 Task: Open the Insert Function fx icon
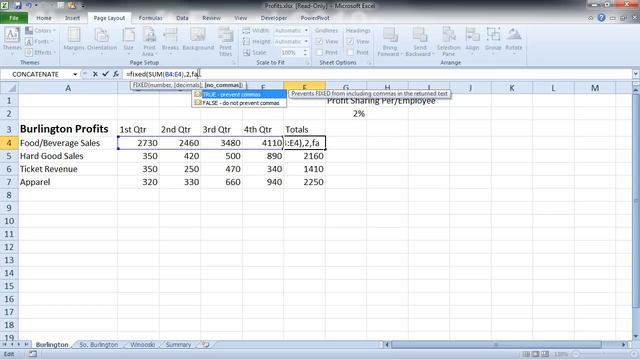[116, 74]
